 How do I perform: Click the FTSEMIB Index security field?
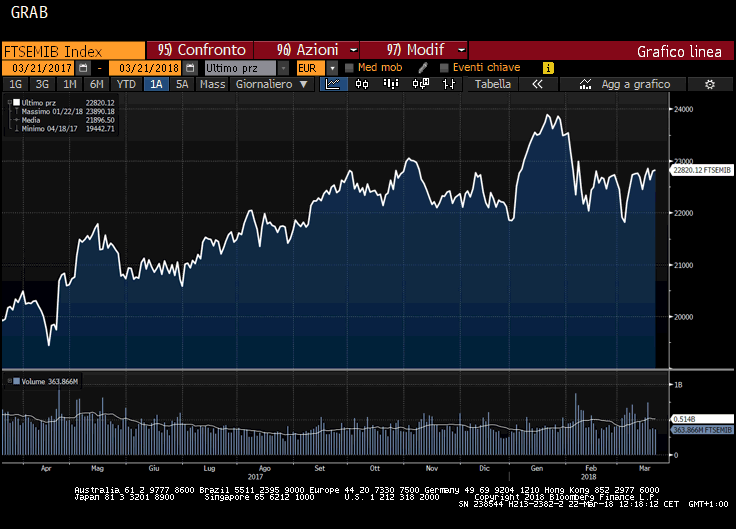(x=74, y=51)
